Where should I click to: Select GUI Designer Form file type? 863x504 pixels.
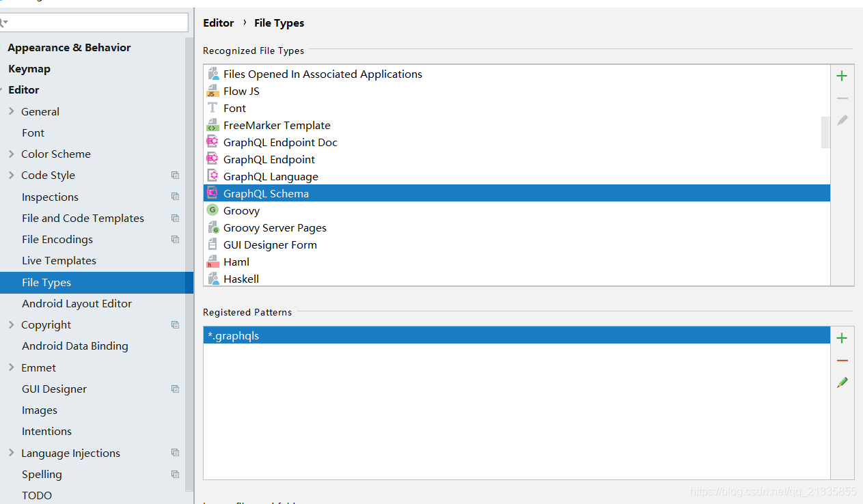click(517, 244)
